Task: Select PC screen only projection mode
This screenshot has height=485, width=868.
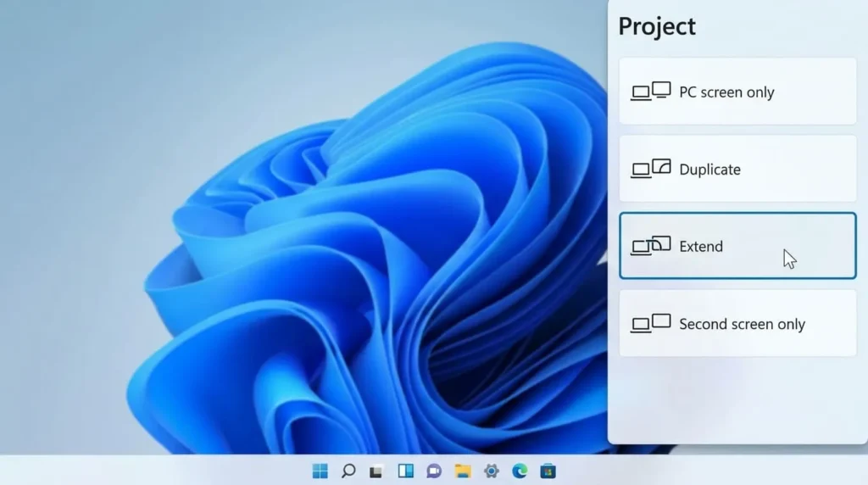Action: click(x=737, y=92)
